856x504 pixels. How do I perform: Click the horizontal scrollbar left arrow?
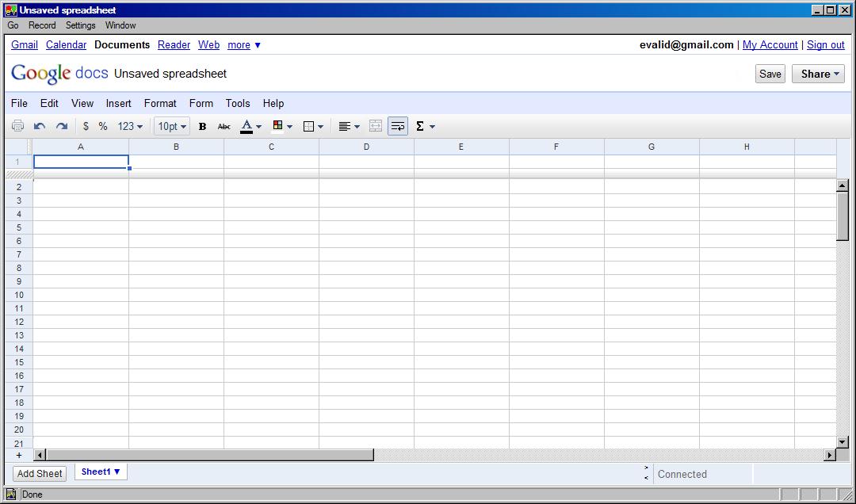(40, 455)
